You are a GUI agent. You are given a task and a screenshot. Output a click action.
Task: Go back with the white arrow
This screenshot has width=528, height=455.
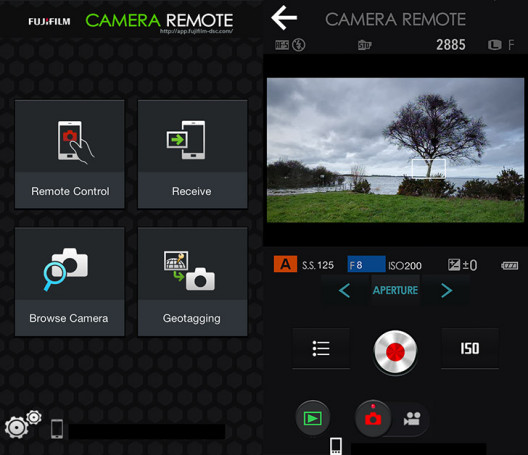point(284,18)
